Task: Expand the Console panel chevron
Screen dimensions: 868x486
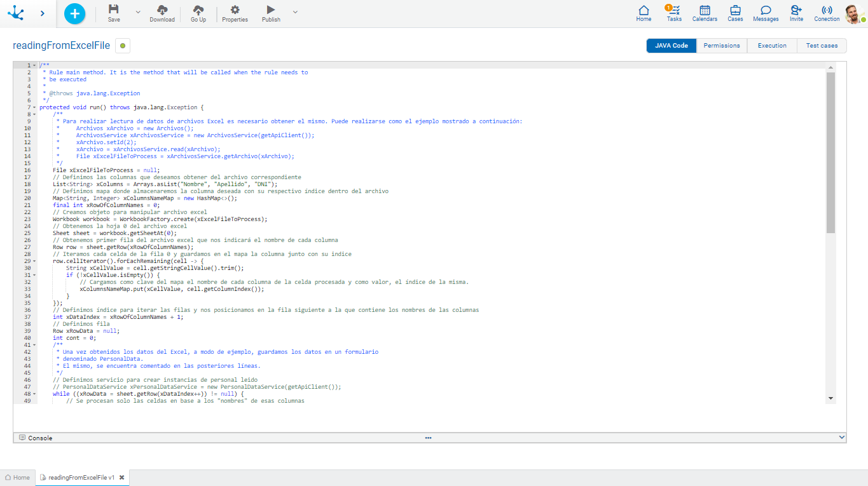Action: pos(841,438)
